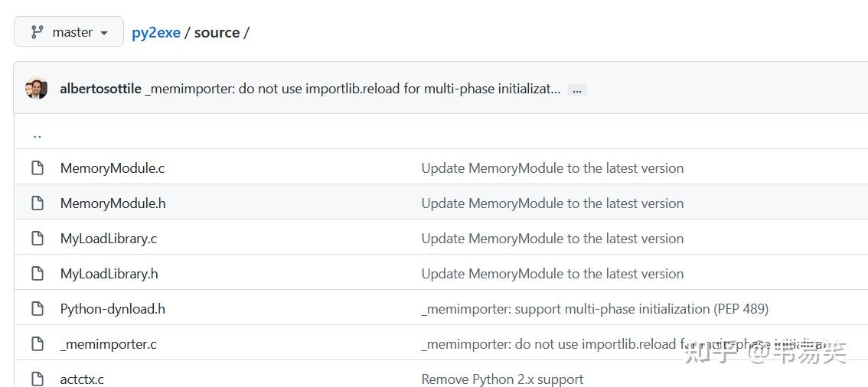868x387 pixels.
Task: Click albertosottile's avatar thumbnail
Action: [36, 89]
